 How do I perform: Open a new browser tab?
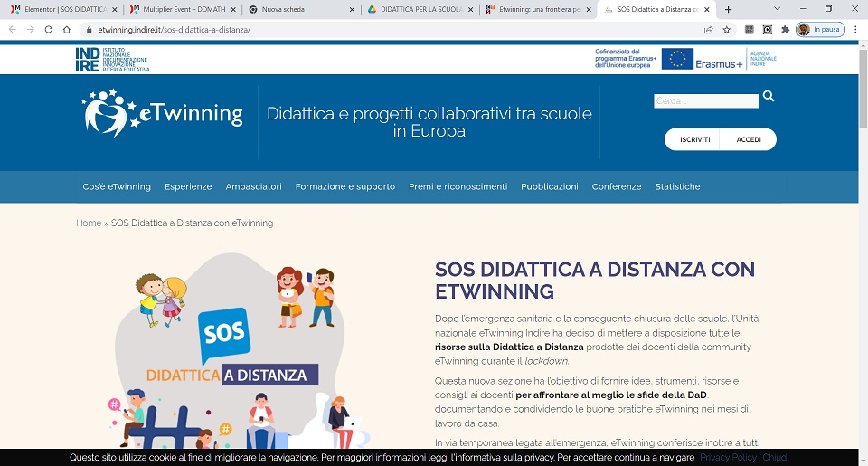729,9
